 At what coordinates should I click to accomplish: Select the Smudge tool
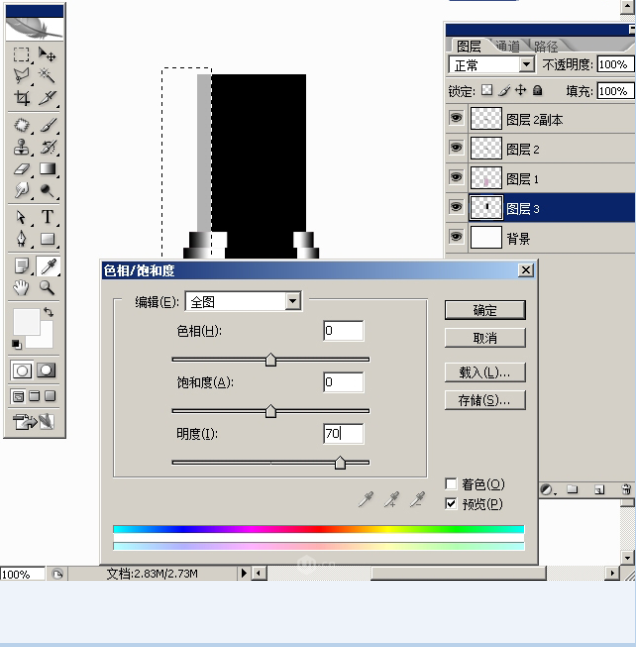(x=21, y=190)
